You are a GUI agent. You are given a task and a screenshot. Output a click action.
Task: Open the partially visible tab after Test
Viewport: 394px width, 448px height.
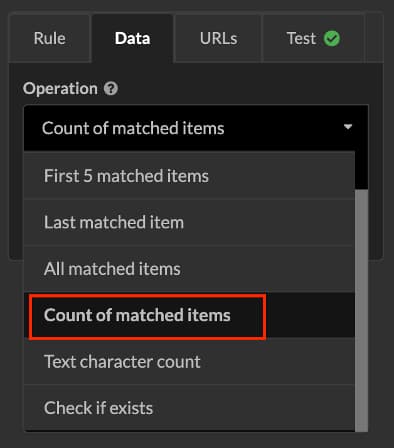point(375,38)
